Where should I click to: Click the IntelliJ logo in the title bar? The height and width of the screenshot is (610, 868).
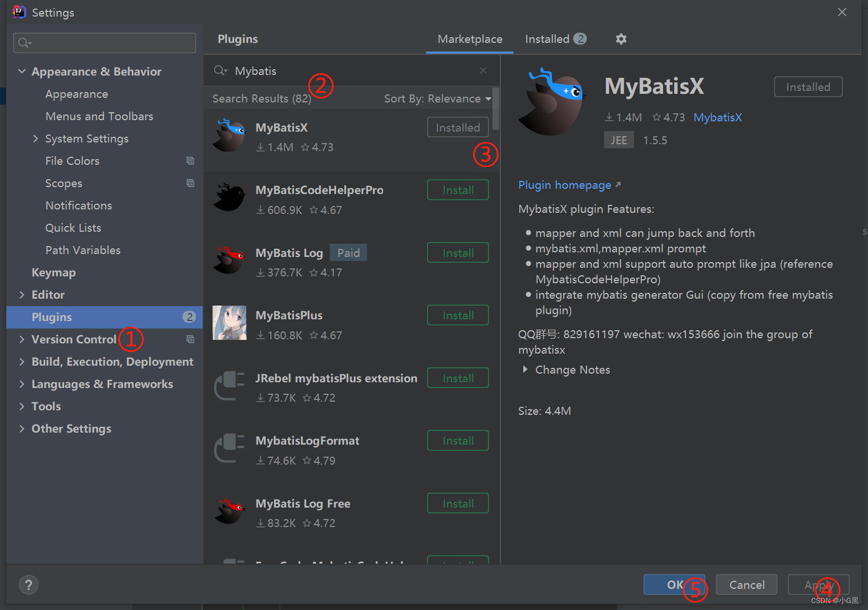coord(19,12)
